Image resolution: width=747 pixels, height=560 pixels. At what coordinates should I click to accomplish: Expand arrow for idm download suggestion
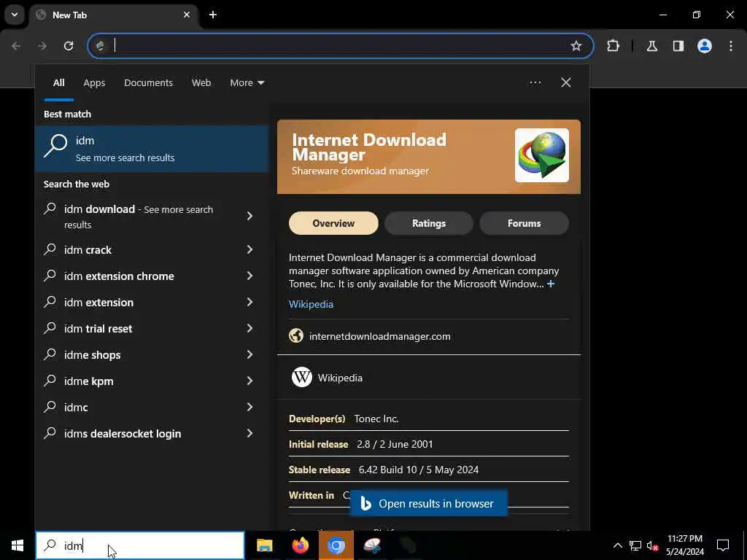[x=249, y=216]
